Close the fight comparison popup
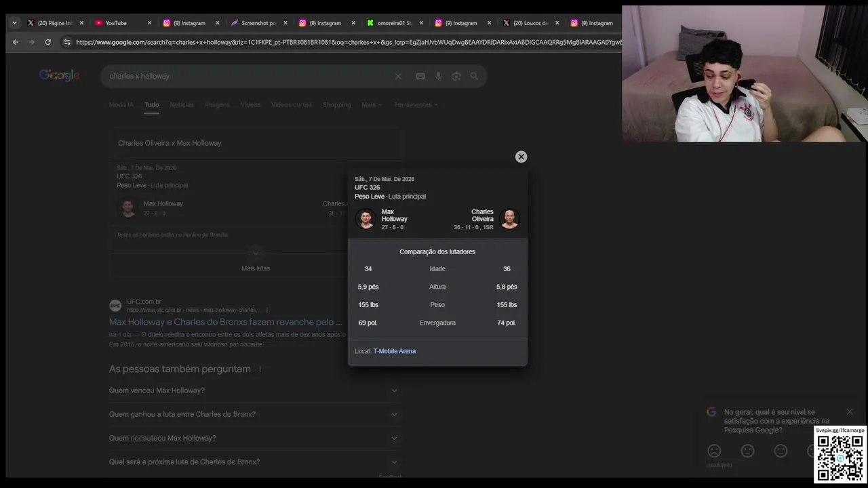The height and width of the screenshot is (488, 868). 521,157
